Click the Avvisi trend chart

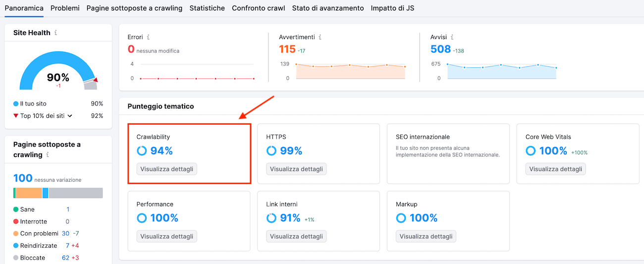(x=502, y=71)
